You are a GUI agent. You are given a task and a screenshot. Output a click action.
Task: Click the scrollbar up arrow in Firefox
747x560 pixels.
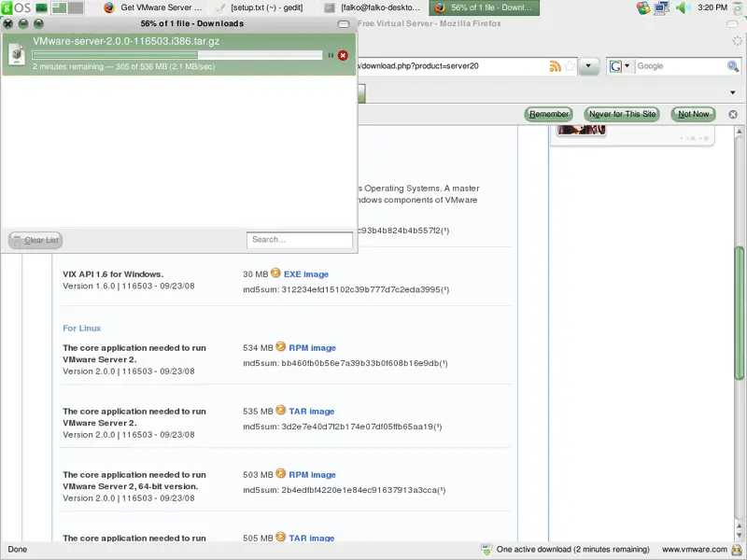(739, 131)
